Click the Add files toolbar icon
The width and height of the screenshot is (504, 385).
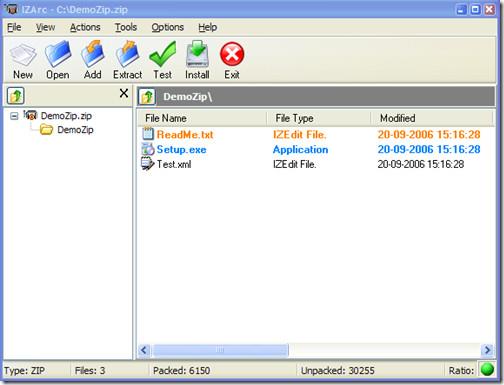pos(93,54)
